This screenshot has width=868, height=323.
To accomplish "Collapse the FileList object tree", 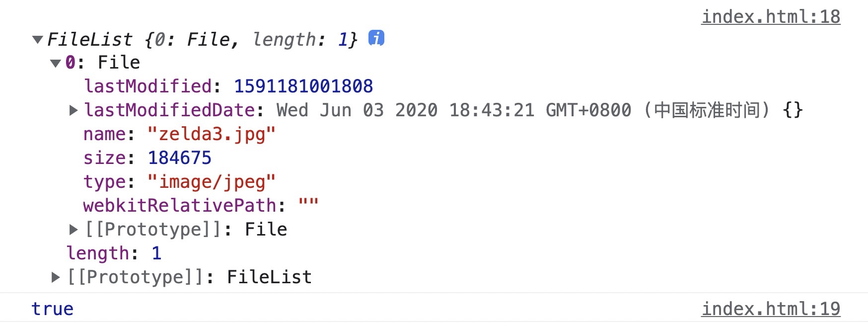I will 37,39.
